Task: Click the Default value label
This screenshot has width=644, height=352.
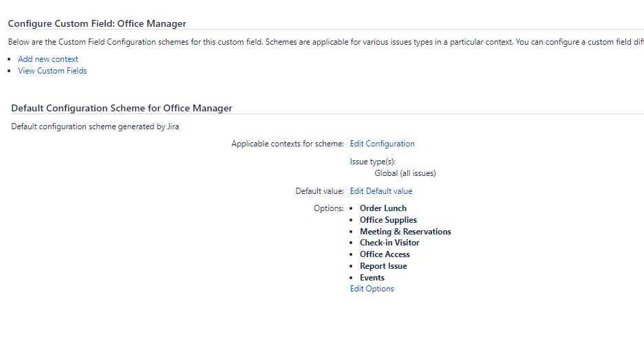Action: [x=319, y=191]
